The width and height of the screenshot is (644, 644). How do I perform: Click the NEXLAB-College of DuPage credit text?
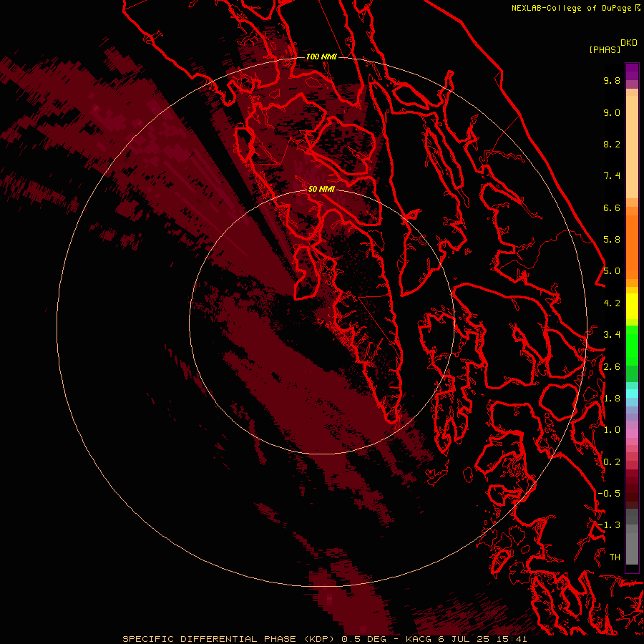tap(571, 8)
